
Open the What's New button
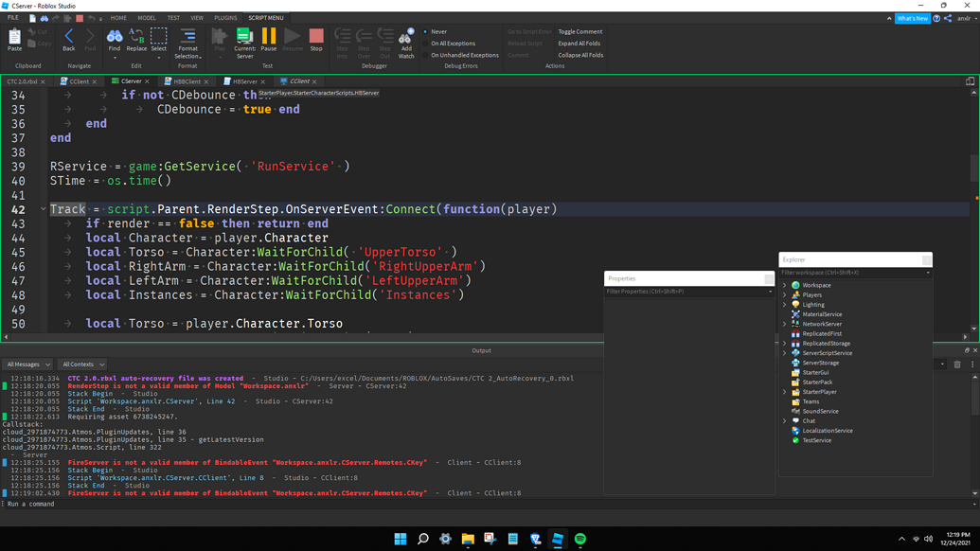click(x=913, y=18)
